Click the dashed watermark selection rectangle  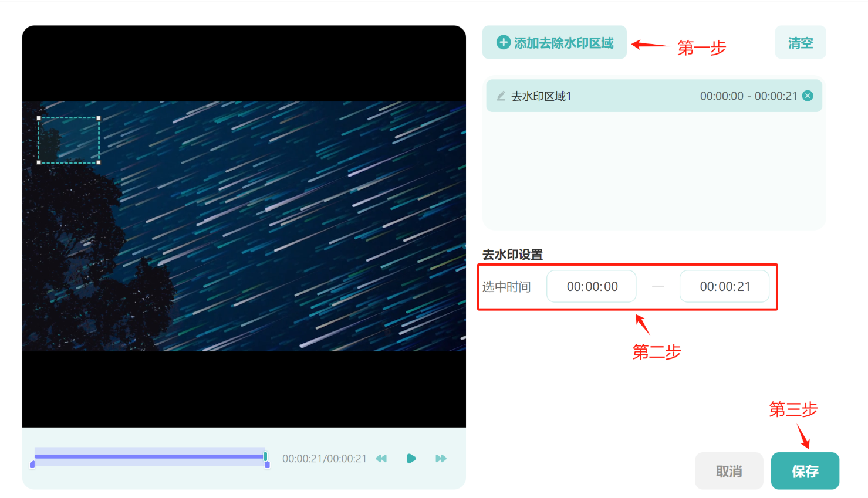coord(68,140)
